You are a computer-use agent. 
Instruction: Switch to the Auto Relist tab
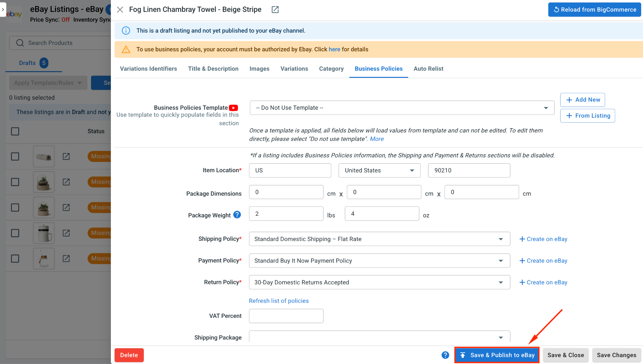pyautogui.click(x=428, y=69)
